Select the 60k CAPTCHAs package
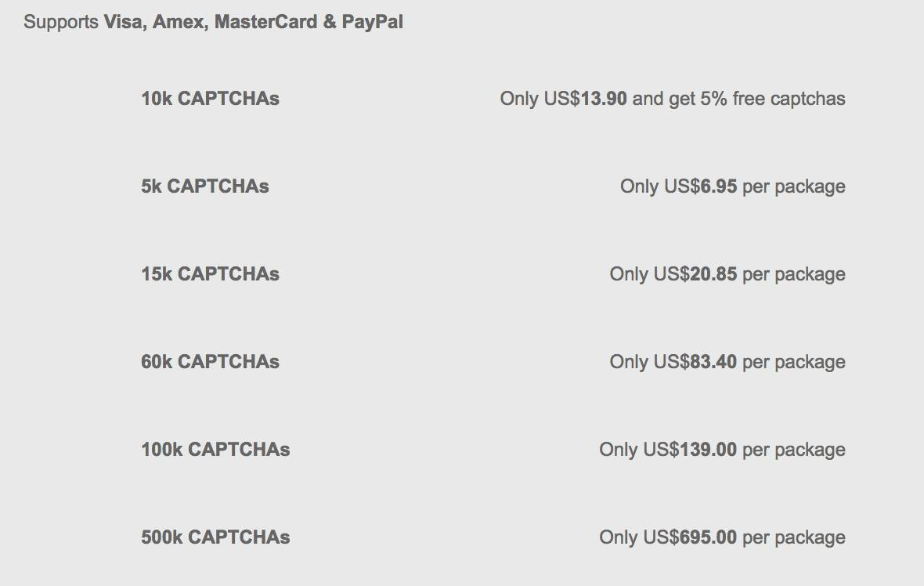This screenshot has height=586, width=924. (210, 362)
